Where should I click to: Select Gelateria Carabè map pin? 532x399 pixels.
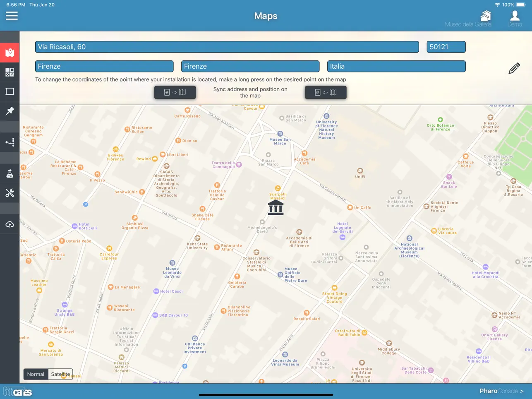[x=237, y=276]
